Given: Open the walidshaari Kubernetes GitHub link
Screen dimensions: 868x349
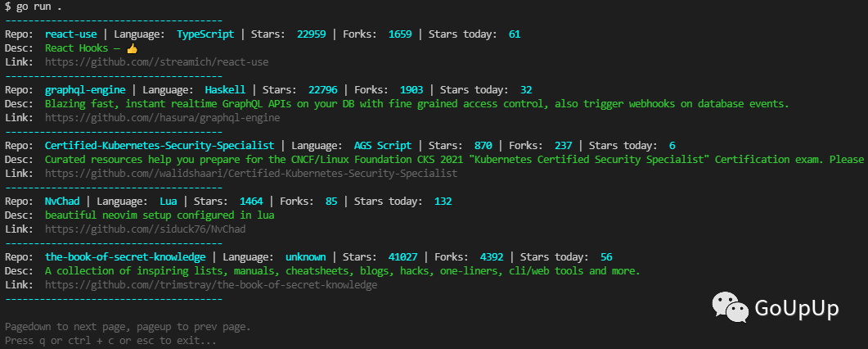Looking at the screenshot, I should pyautogui.click(x=251, y=174).
